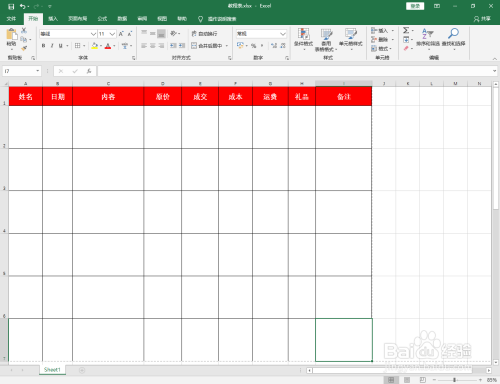The height and width of the screenshot is (384, 500).
Task: Align text to top of cell
Action: click(144, 33)
